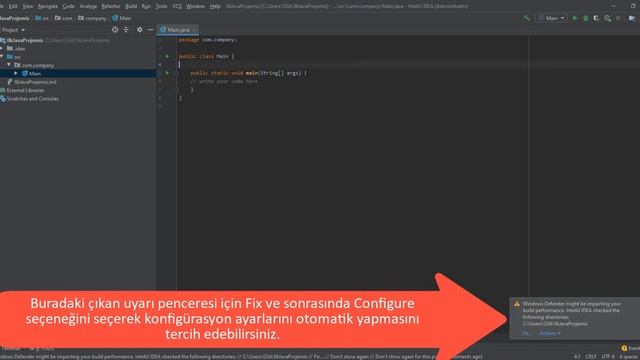Open the Code menu
Image resolution: width=640 pixels, height=360 pixels.
[69, 6]
